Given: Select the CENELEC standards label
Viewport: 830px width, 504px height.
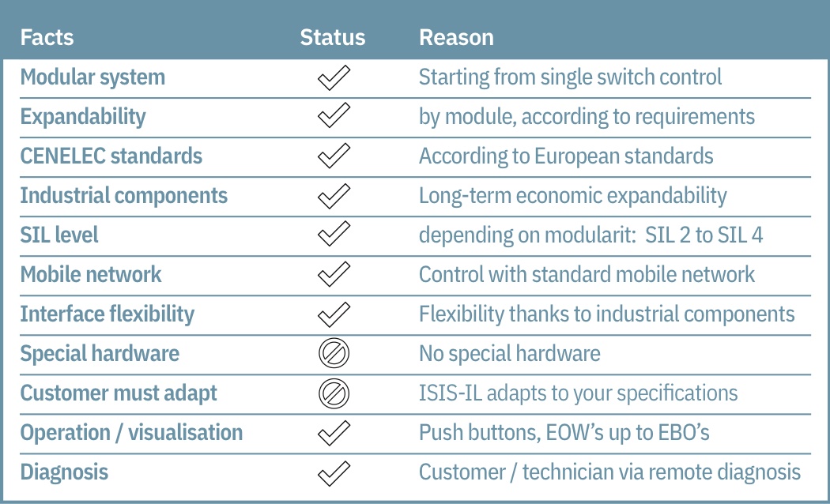Looking at the screenshot, I should point(111,156).
